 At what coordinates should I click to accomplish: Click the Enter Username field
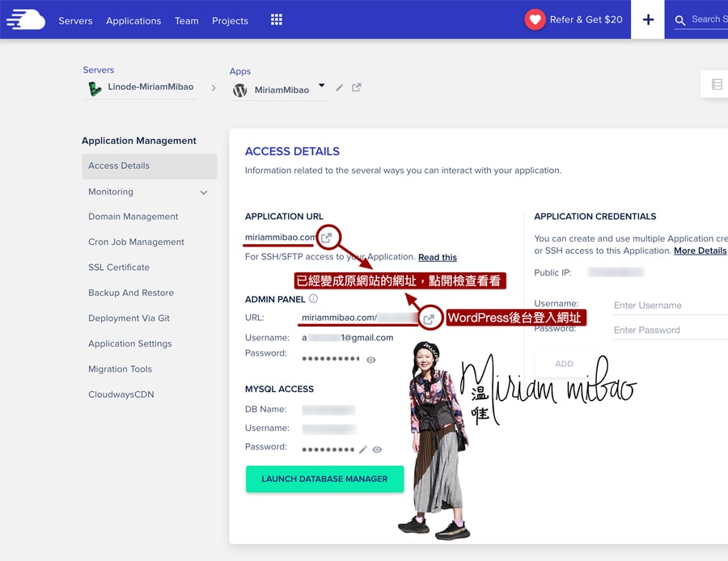671,306
